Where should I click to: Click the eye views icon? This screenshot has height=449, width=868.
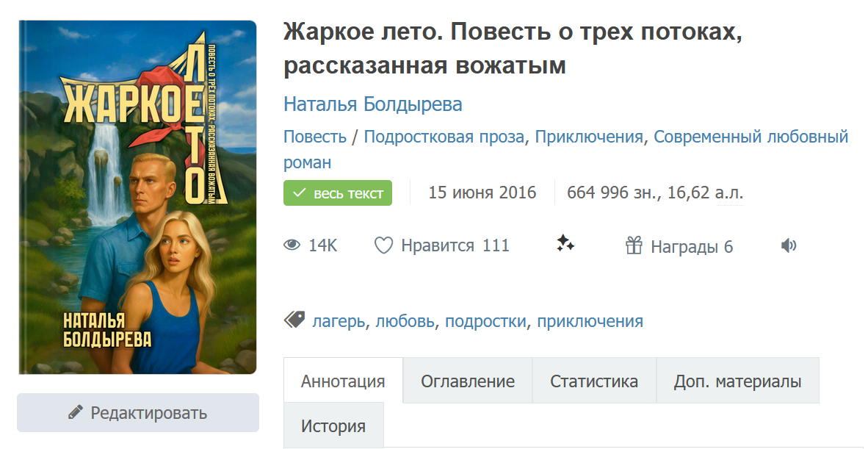pos(292,245)
